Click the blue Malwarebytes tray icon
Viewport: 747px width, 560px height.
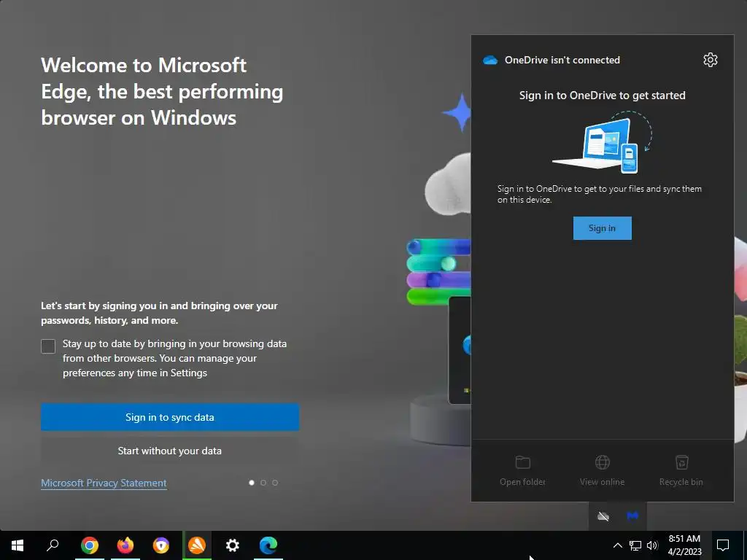click(632, 516)
